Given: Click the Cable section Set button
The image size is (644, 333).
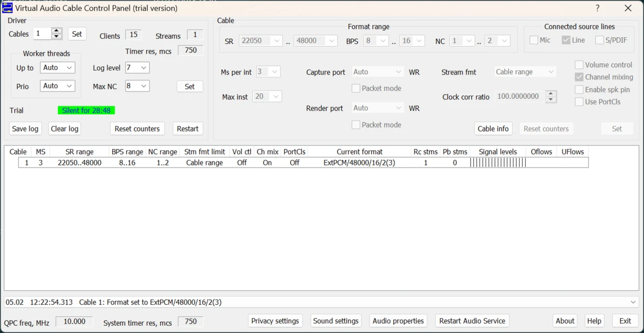Looking at the screenshot, I should click(617, 128).
